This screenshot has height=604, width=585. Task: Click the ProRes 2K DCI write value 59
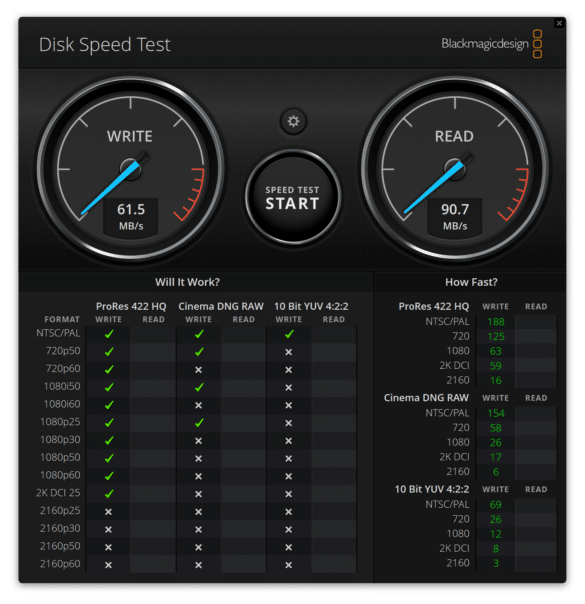(496, 366)
